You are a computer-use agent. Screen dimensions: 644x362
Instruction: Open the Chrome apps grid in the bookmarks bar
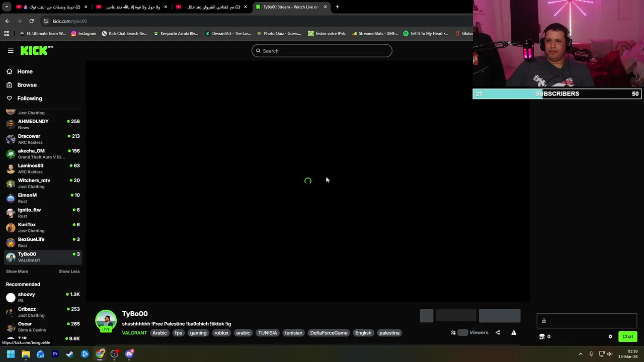coord(7,34)
